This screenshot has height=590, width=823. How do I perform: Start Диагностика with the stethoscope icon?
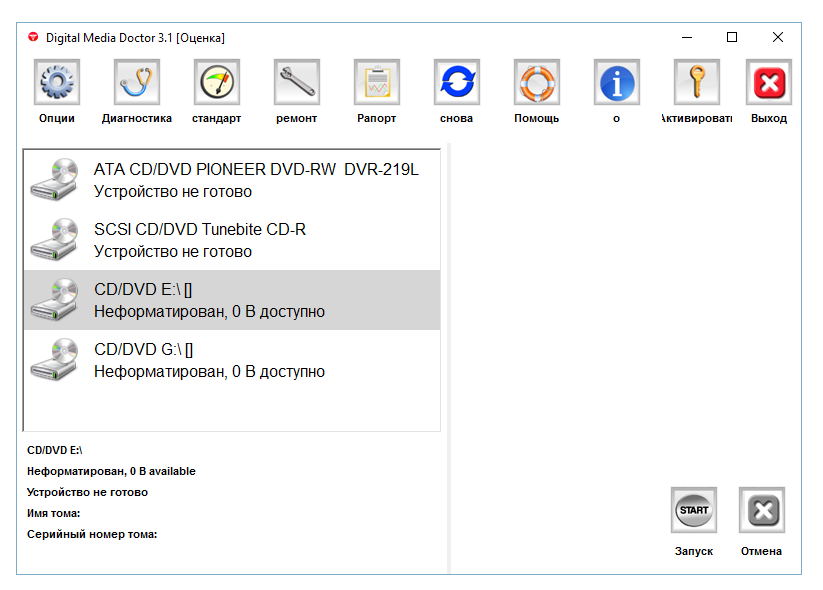click(136, 82)
